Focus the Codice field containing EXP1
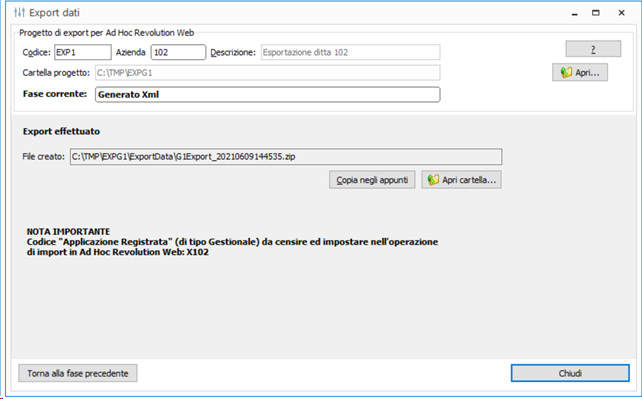Screen dimensions: 642x399 tap(83, 52)
